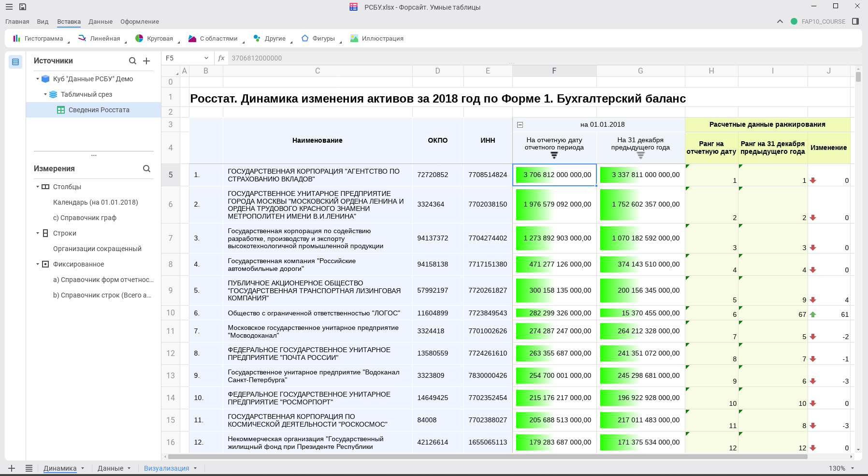Click the vertical scrollbar thumb
Image resolution: width=868 pixels, height=476 pixels.
pos(858,77)
